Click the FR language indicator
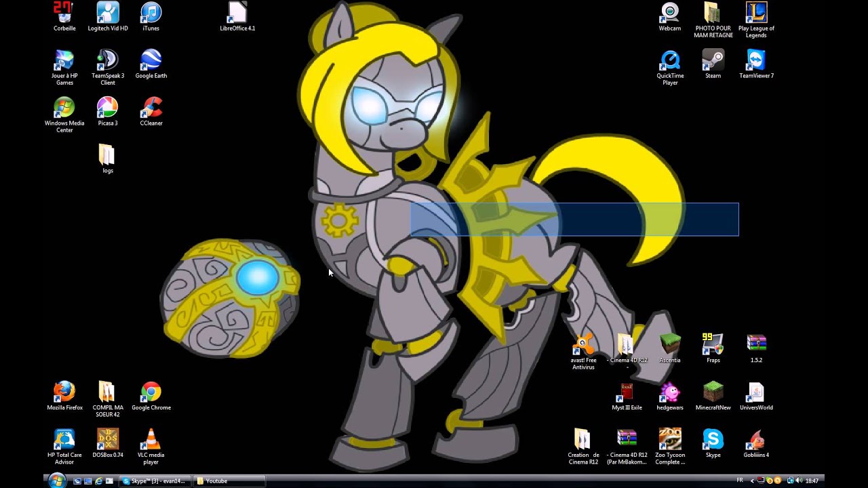The width and height of the screenshot is (868, 488). (739, 481)
